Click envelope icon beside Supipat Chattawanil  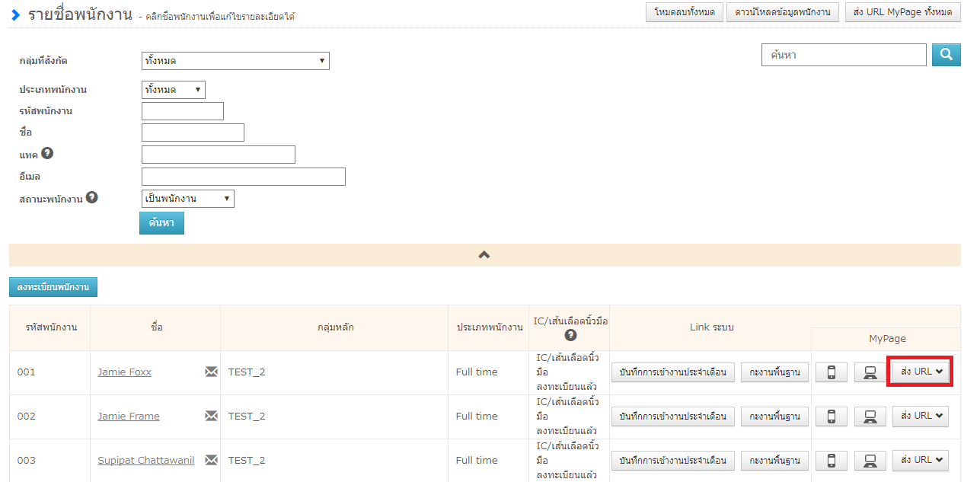(211, 460)
